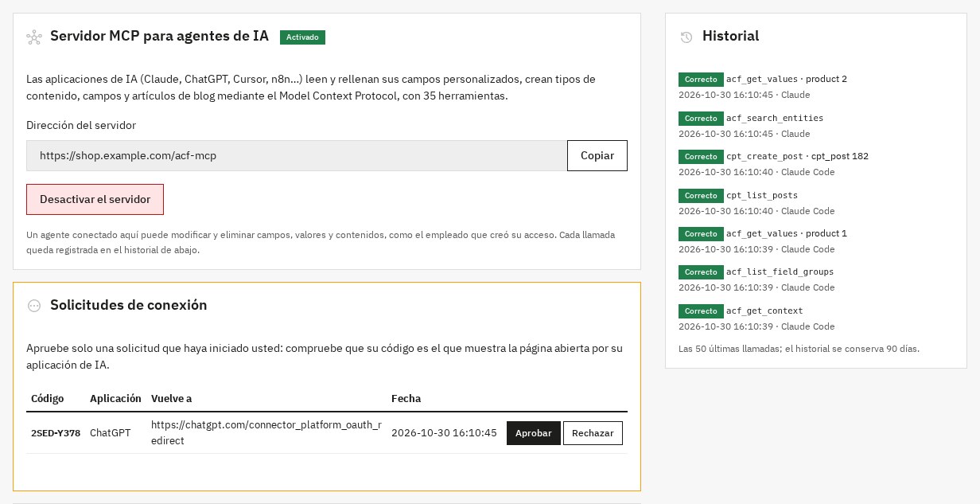
Task: Click the Fecha column header
Action: 406,398
